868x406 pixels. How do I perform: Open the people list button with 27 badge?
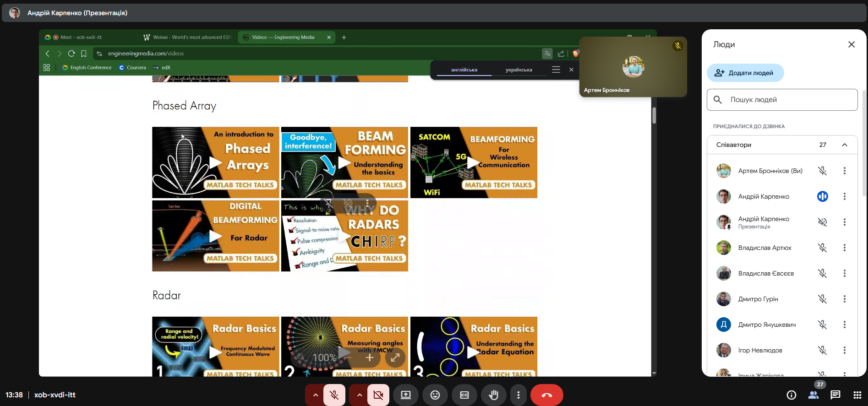click(813, 395)
